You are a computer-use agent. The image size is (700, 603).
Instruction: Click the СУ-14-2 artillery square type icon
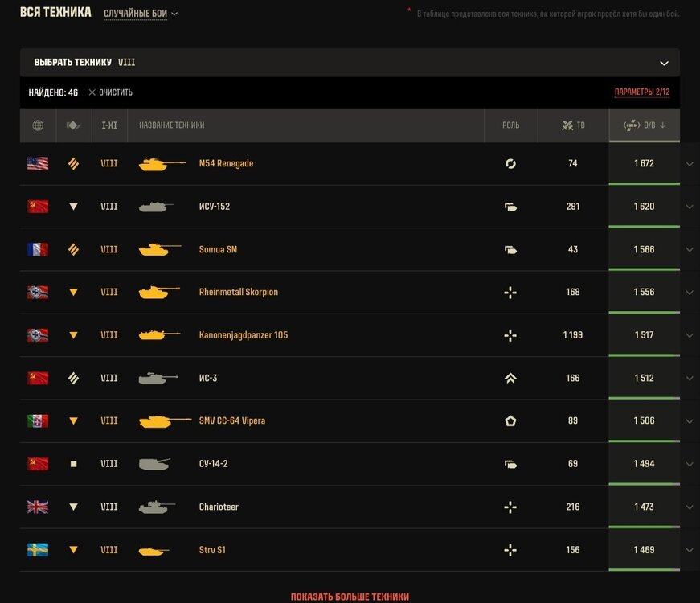click(x=73, y=464)
